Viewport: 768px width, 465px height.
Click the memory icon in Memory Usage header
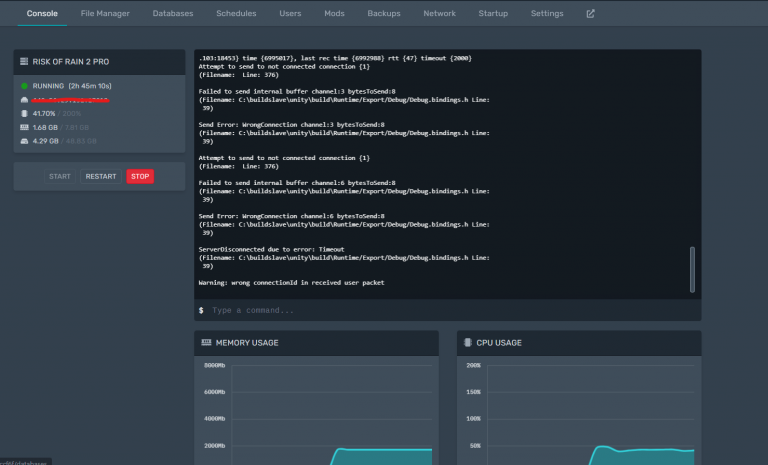tap(207, 343)
